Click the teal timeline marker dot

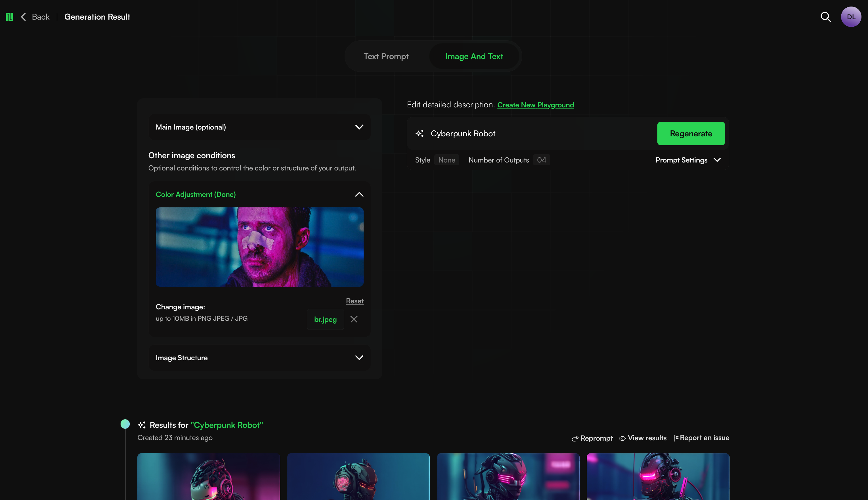click(x=125, y=424)
